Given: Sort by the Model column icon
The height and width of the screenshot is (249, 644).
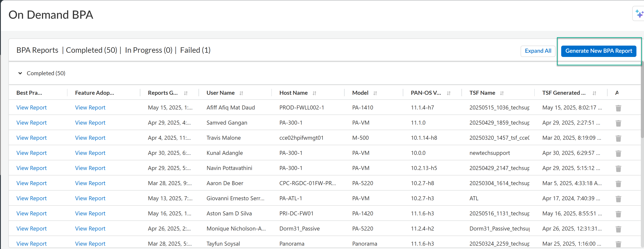Looking at the screenshot, I should coord(375,93).
